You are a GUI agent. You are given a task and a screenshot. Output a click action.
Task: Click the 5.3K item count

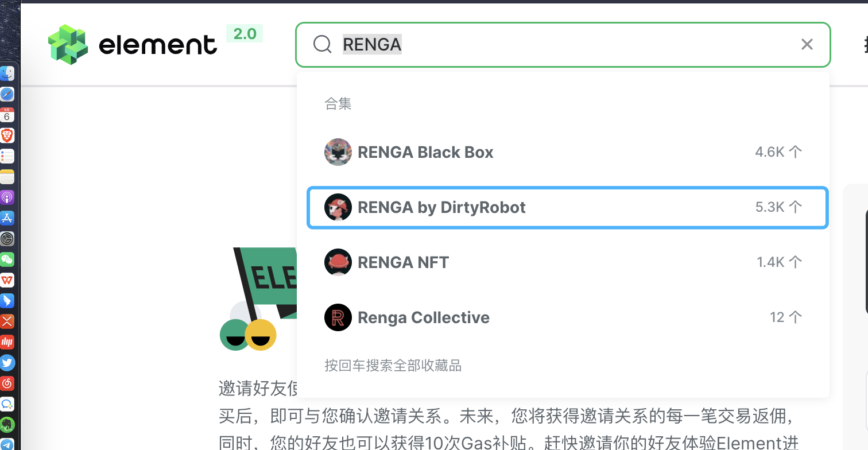(x=778, y=207)
